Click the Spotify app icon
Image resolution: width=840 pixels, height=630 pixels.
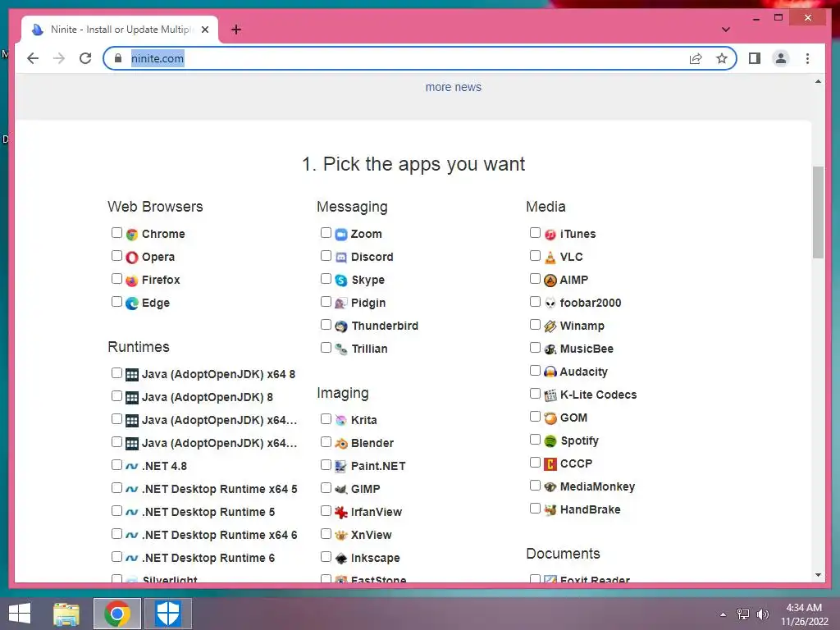tap(550, 441)
